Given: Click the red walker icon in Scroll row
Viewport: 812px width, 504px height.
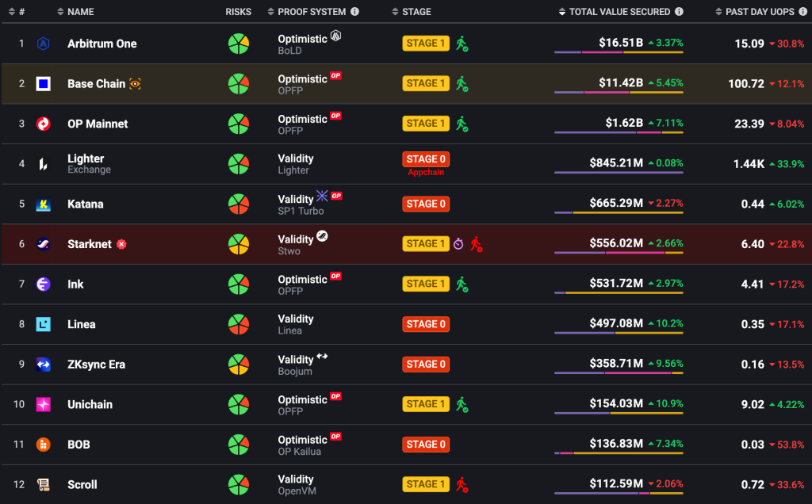Looking at the screenshot, I should pos(462,484).
